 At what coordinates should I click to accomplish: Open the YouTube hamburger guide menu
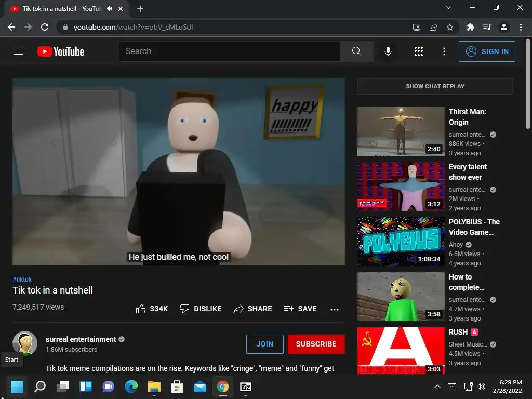coord(19,51)
